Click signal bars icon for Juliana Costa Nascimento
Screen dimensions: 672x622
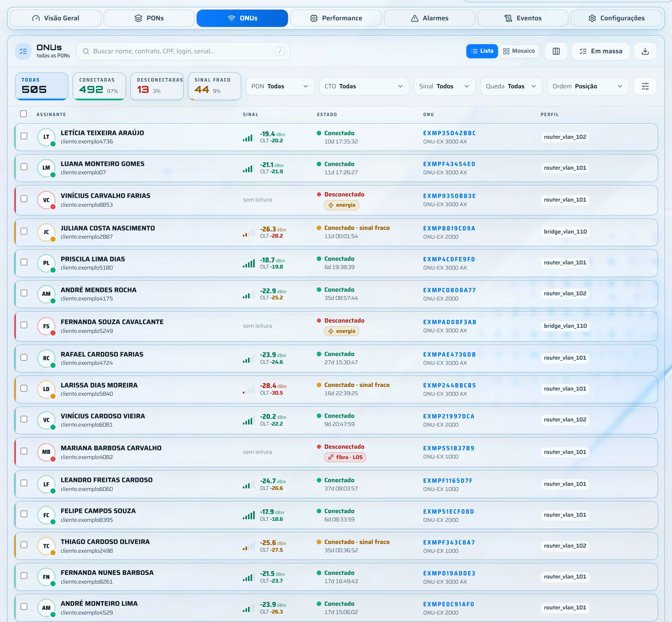click(x=249, y=232)
